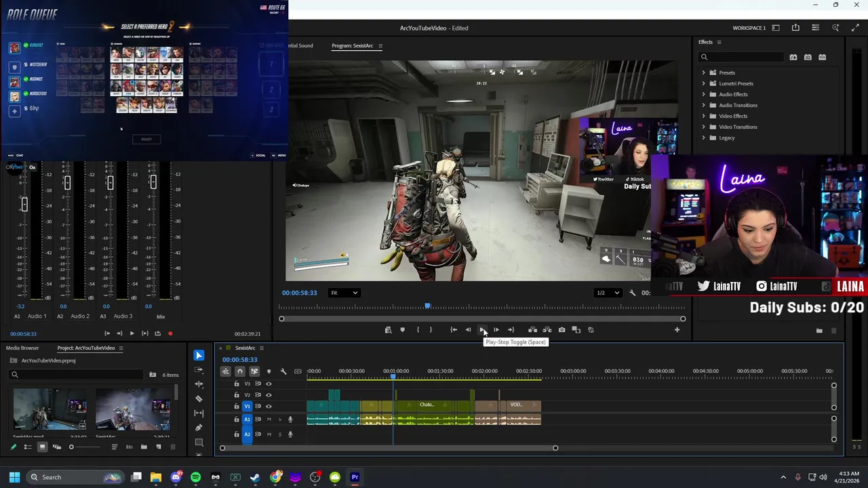Expand the Video Effects folder
868x488 pixels.
[x=703, y=116]
